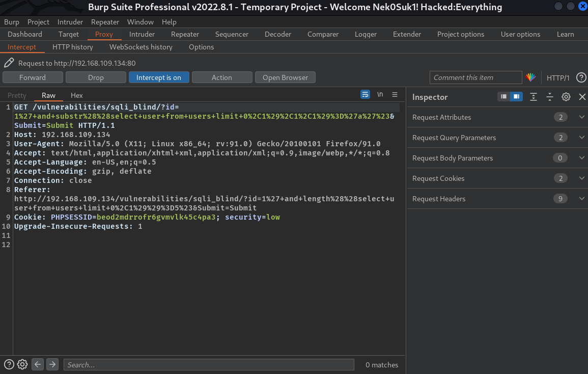Go to next search match arrow
Viewport: 588px width, 374px height.
tap(52, 364)
